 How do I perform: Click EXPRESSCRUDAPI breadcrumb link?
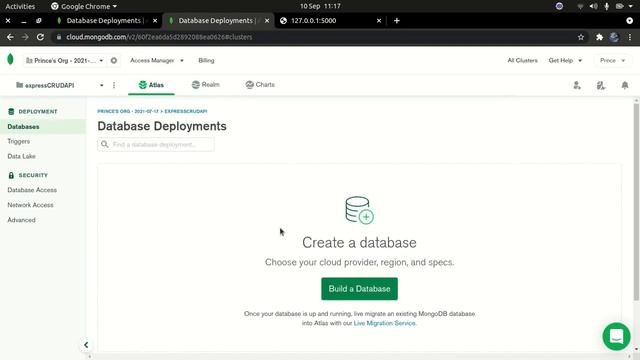click(x=186, y=111)
